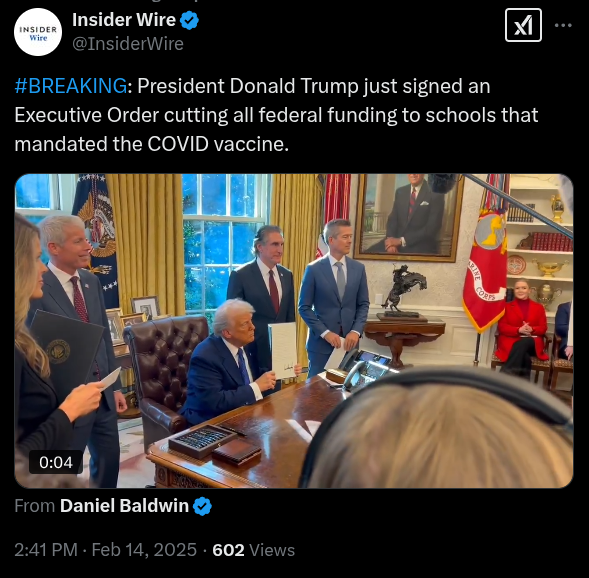Screen dimensions: 589x578
Task: Open Daniel Baldwin's profile link
Action: coord(124,506)
